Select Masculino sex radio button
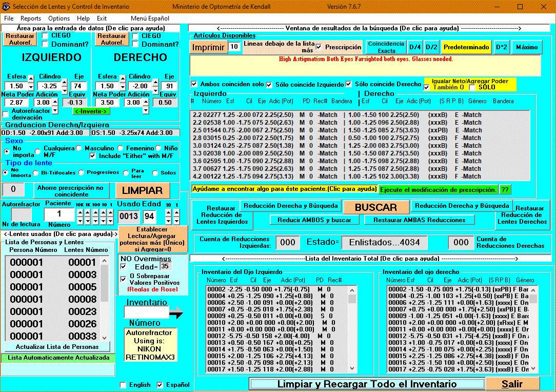 (x=78, y=148)
